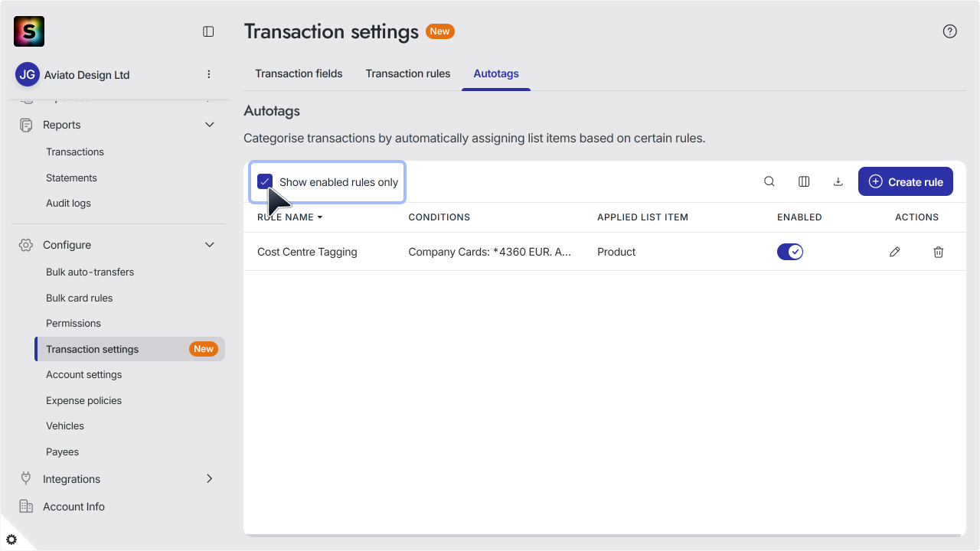Click the orange New badge by title
Screen dimensions: 980x551
[x=440, y=31]
